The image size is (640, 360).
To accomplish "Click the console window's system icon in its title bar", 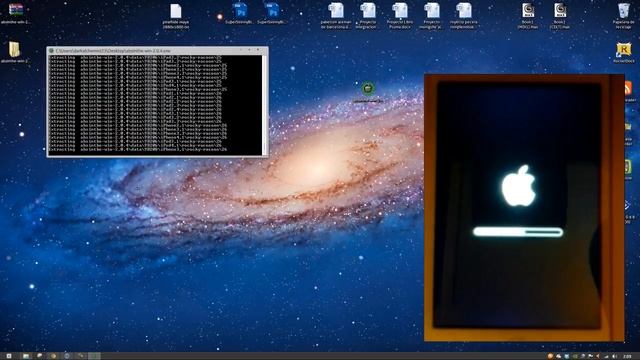I will (51, 51).
